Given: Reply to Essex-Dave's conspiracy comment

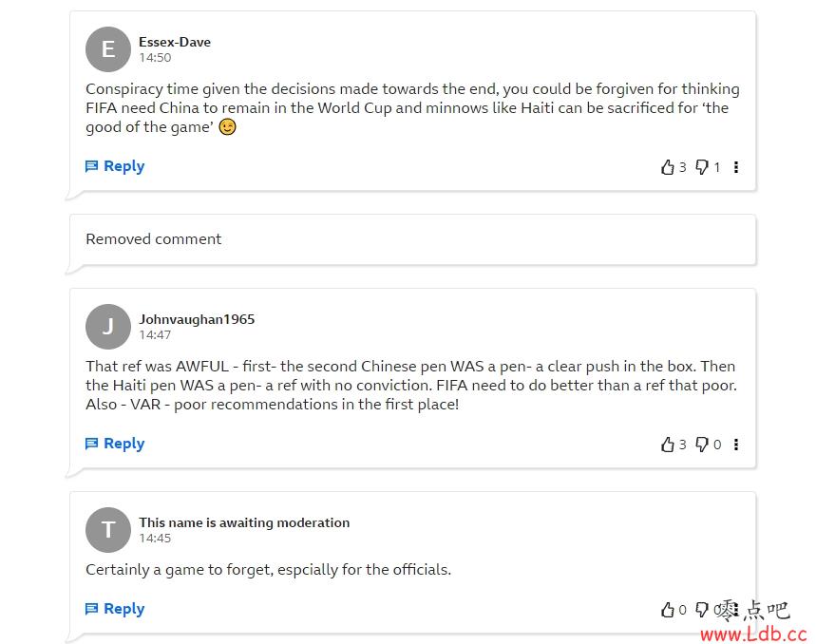Looking at the screenshot, I should click(x=115, y=166).
